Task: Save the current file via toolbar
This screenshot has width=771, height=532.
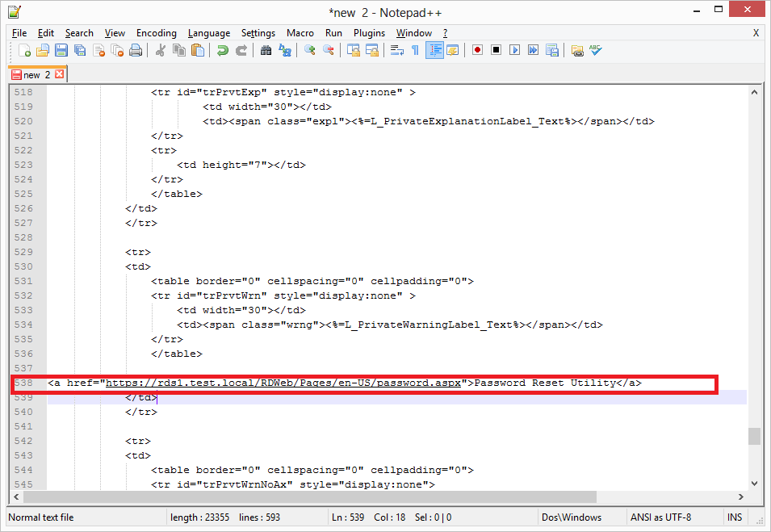Action: pos(61,50)
